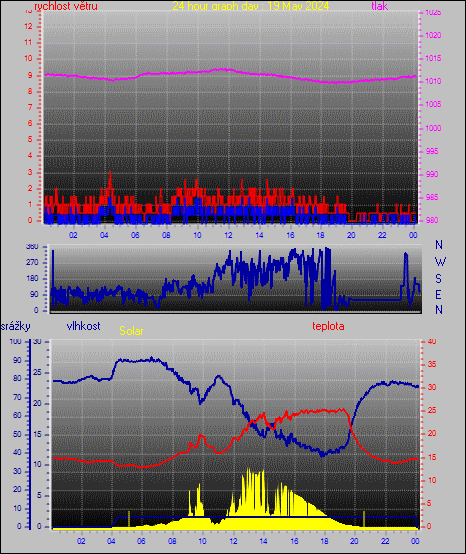
Task: Click bottom chart time label '22'
Action: point(385,541)
